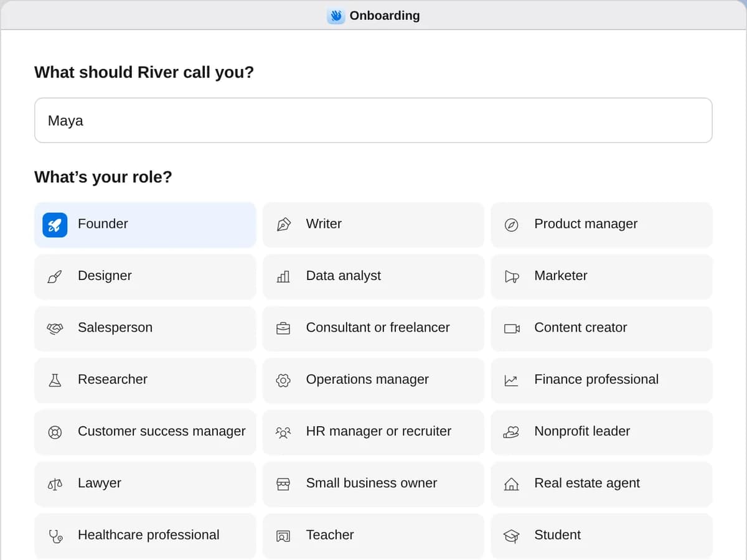747x560 pixels.
Task: Click the people icon for HR manager or recruiter
Action: (x=283, y=432)
